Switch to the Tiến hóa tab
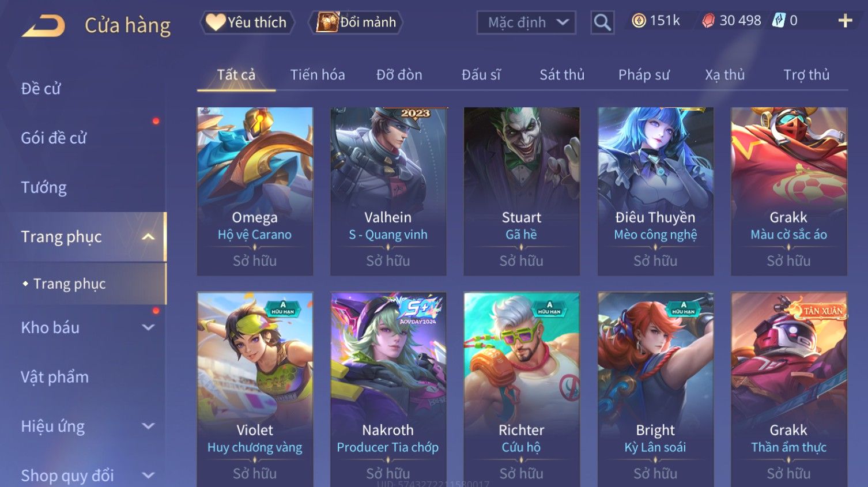Image resolution: width=868 pixels, height=487 pixels. pyautogui.click(x=318, y=75)
